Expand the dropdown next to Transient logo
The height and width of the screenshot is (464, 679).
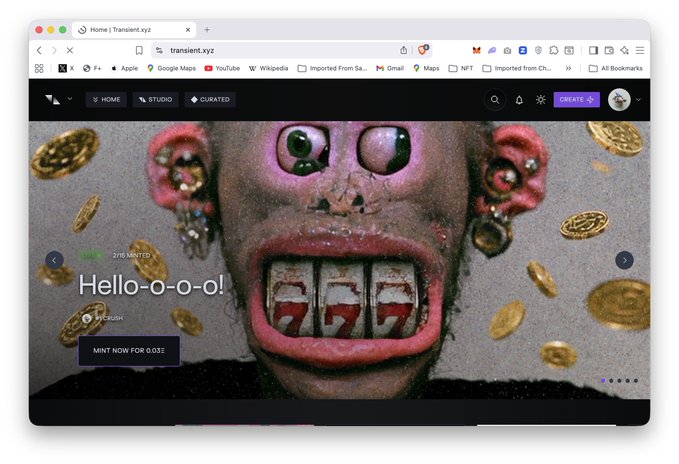(70, 99)
